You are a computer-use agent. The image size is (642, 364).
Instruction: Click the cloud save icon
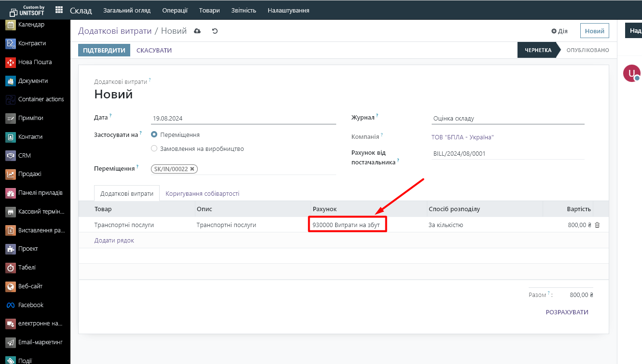pos(197,31)
